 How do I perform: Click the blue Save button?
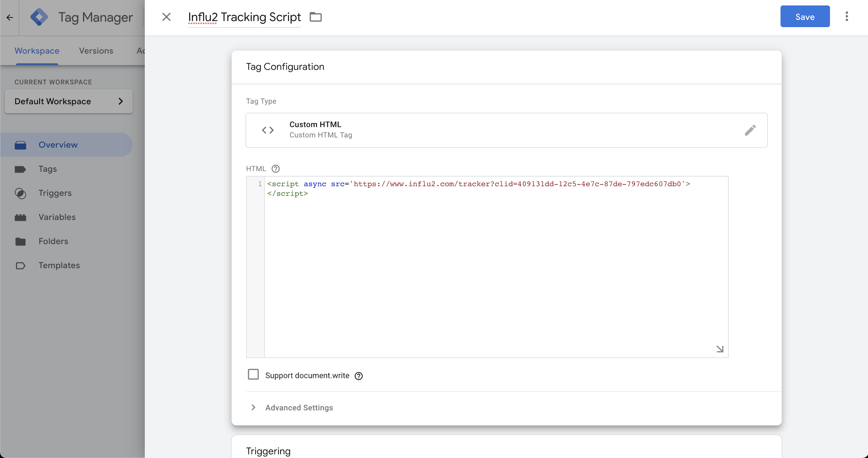tap(804, 17)
